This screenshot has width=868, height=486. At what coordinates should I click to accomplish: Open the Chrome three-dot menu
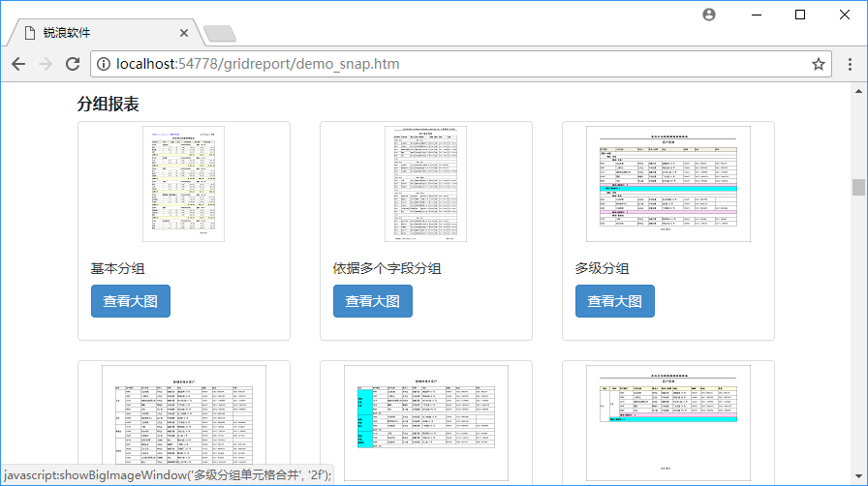pos(850,64)
